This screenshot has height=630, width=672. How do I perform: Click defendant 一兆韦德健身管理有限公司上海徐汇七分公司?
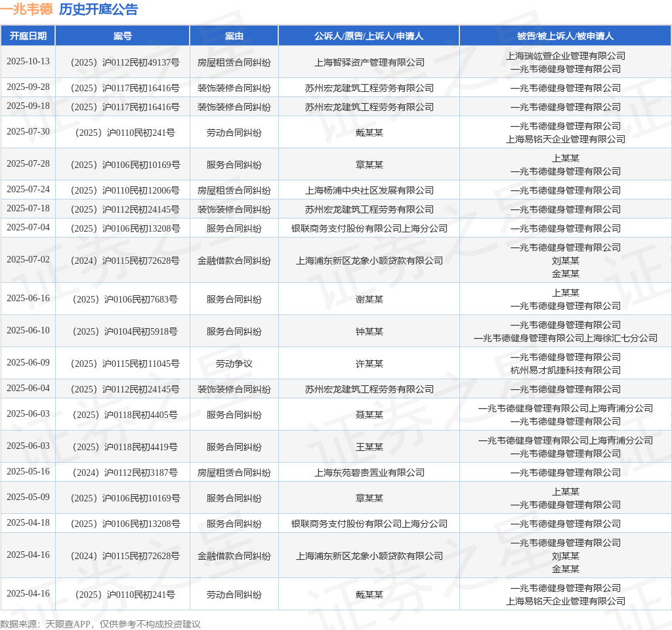[x=565, y=338]
